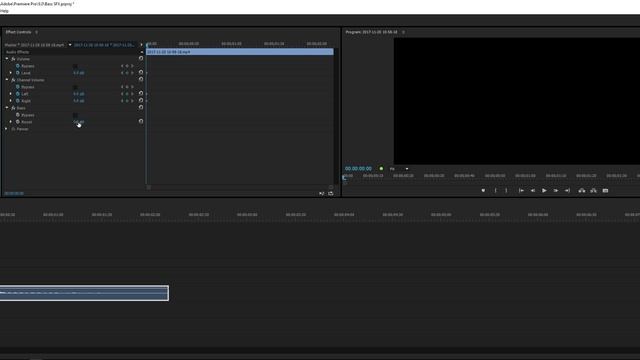Add a keyframe for Volume Level
The height and width of the screenshot is (360, 640).
pyautogui.click(x=127, y=73)
